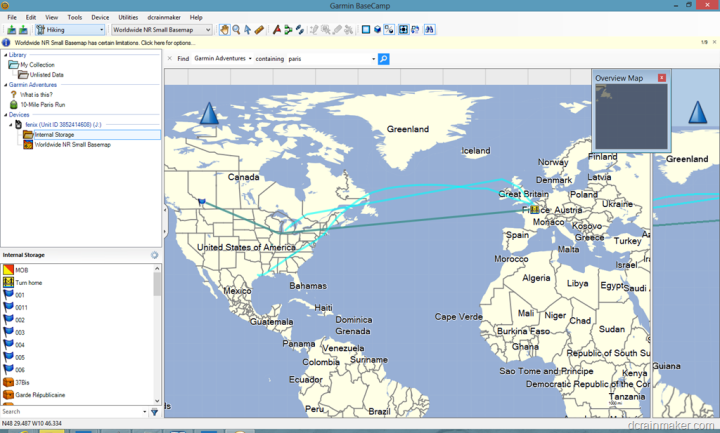
Task: Click the greyed Divide scissors tool
Action: pos(349,30)
